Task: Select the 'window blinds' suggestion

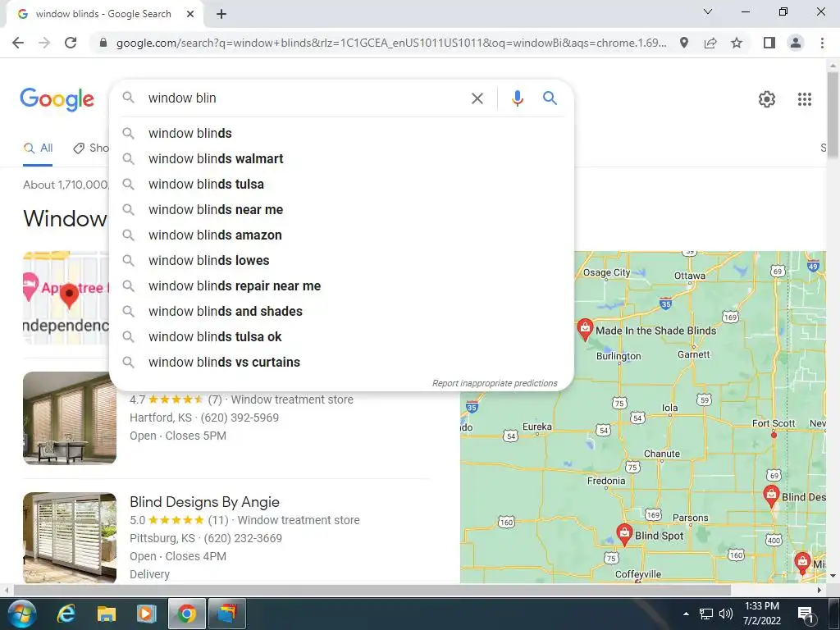Action: 341,134
